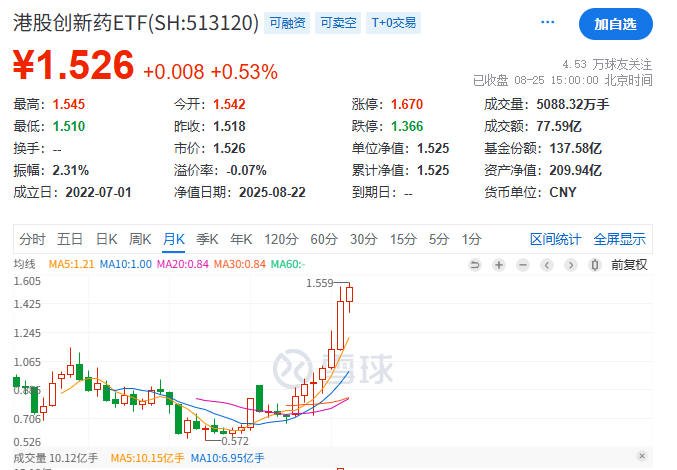Open the 年K chart tab
Image resolution: width=677 pixels, height=470 pixels.
(241, 239)
